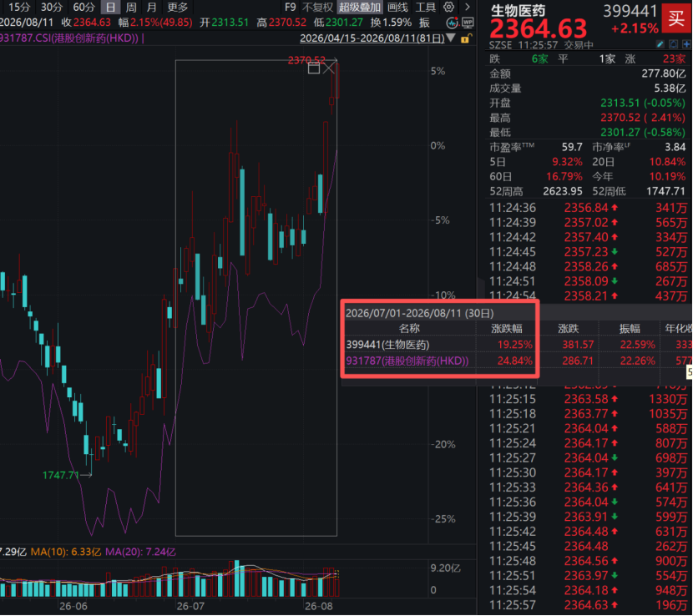Click the MA(20): 7.24亿 indicator label

pyautogui.click(x=140, y=552)
